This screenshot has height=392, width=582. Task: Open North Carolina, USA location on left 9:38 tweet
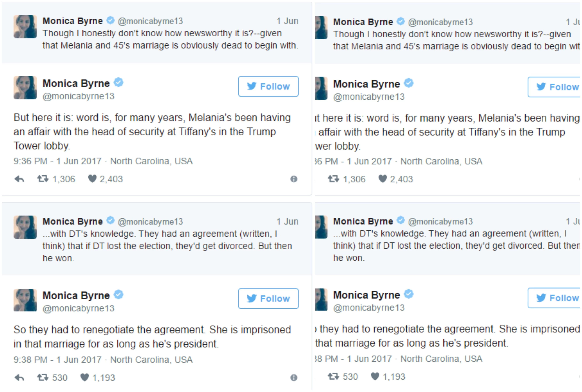click(151, 360)
